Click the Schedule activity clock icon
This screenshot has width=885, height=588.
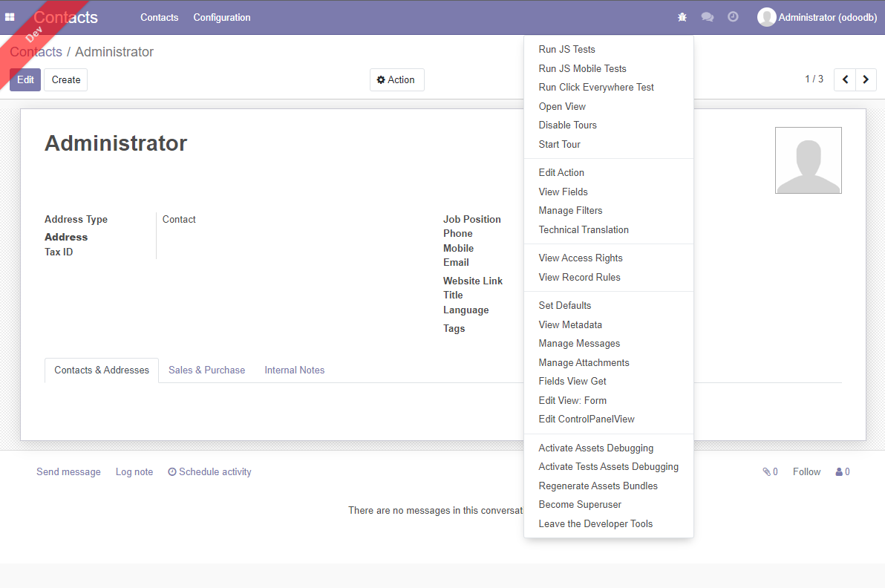click(x=172, y=471)
